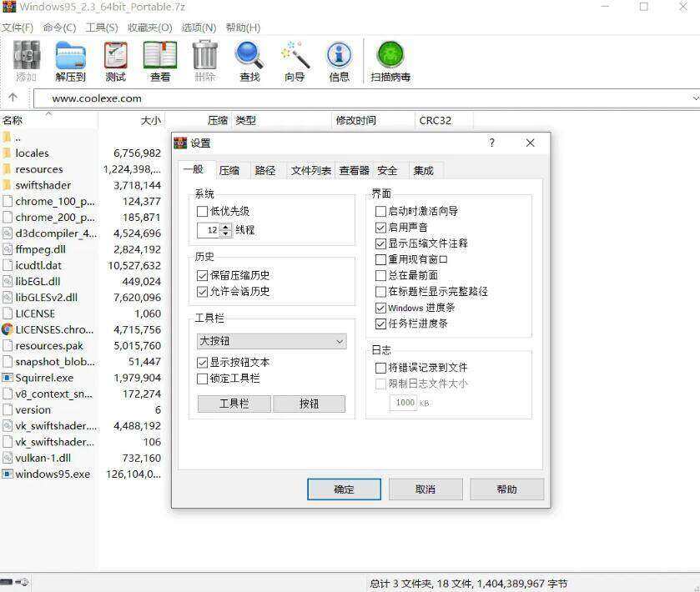Click the 查看 (View) book icon
This screenshot has height=592, width=700.
click(160, 55)
